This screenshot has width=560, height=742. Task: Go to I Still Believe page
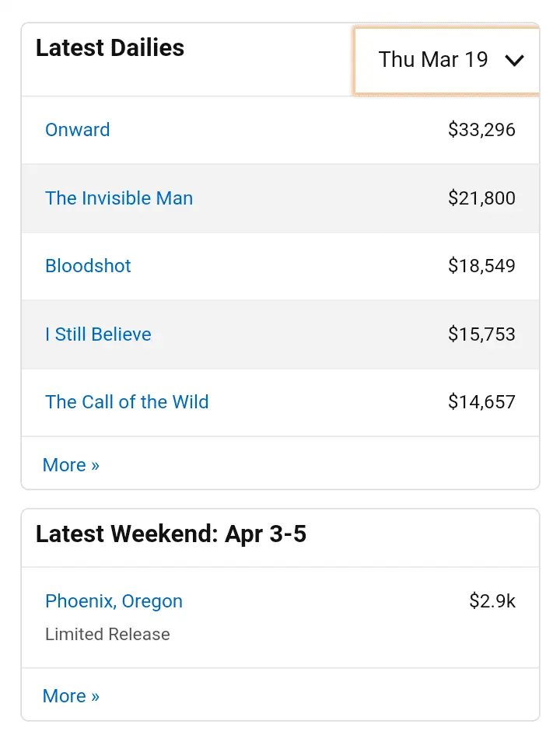coord(98,334)
